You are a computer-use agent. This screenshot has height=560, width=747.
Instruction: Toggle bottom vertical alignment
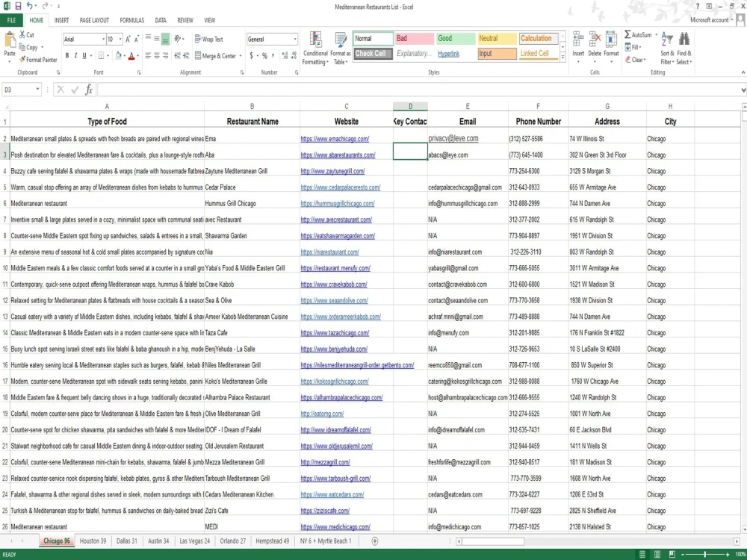(x=165, y=39)
